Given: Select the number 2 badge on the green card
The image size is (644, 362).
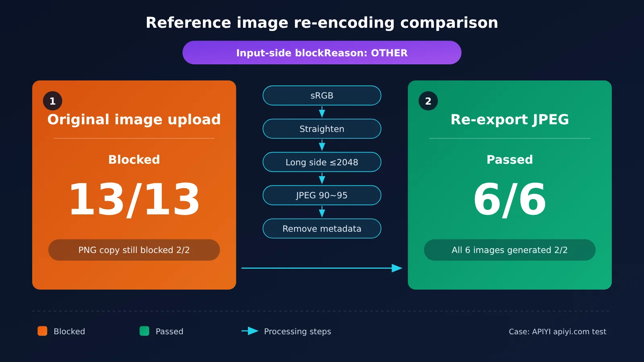Looking at the screenshot, I should [x=428, y=101].
